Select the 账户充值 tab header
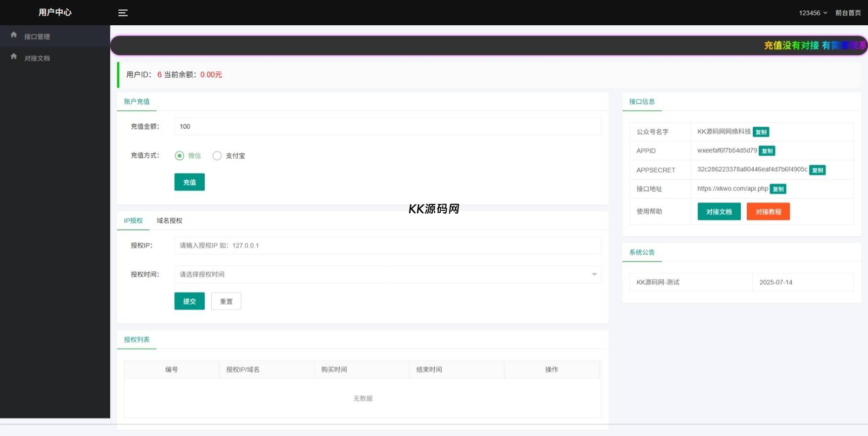This screenshot has height=436, width=868. [x=137, y=101]
